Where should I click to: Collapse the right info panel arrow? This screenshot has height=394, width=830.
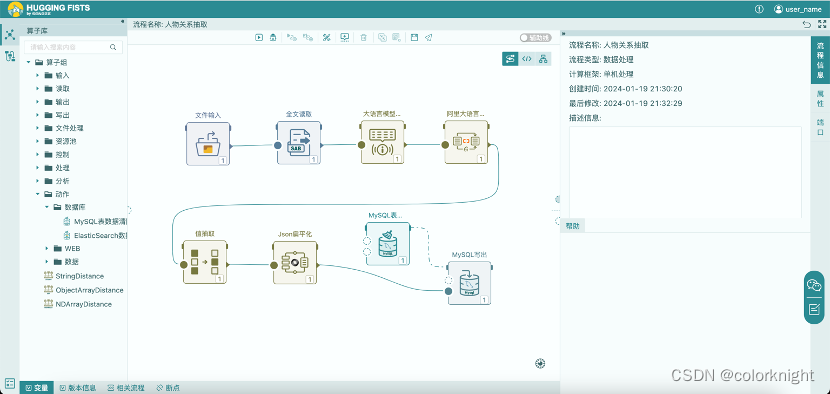point(563,33)
